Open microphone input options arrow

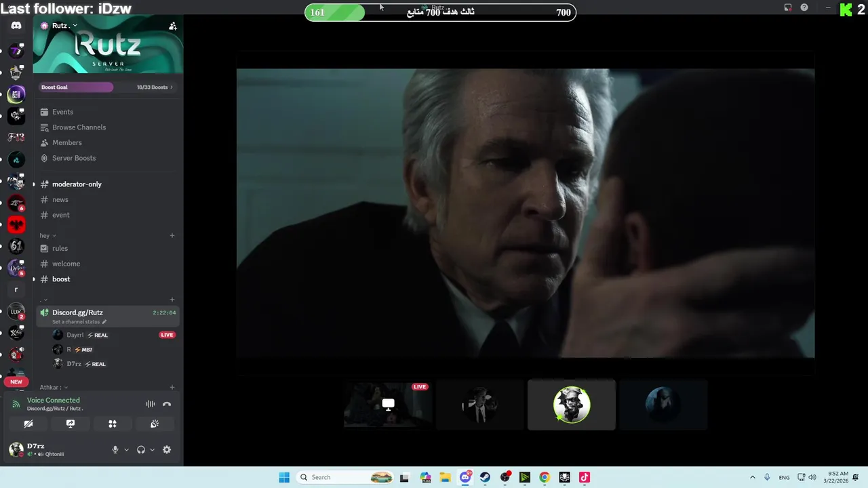(126, 450)
